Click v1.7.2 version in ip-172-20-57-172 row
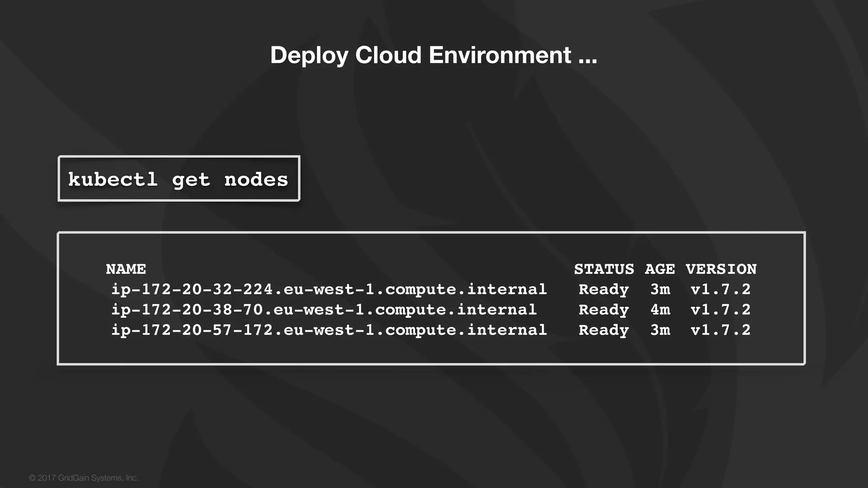The width and height of the screenshot is (868, 488). (x=721, y=330)
